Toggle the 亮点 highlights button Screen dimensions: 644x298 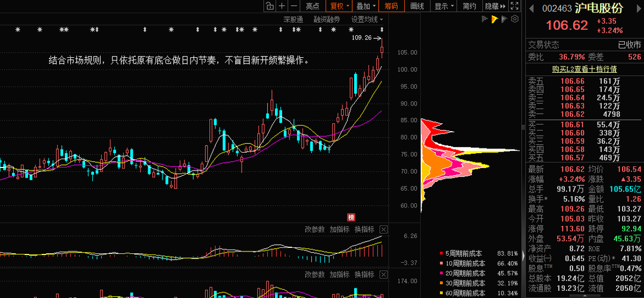(312, 6)
